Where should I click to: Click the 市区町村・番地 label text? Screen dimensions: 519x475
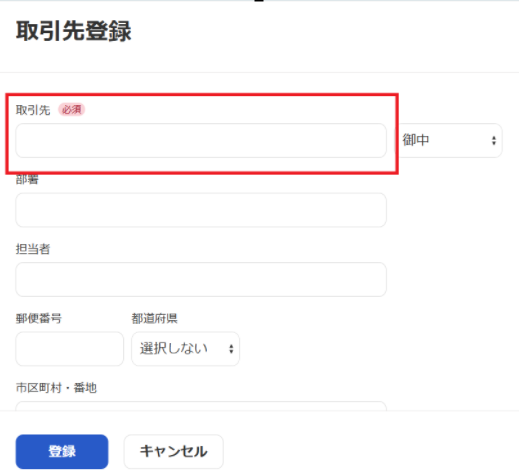[56, 388]
